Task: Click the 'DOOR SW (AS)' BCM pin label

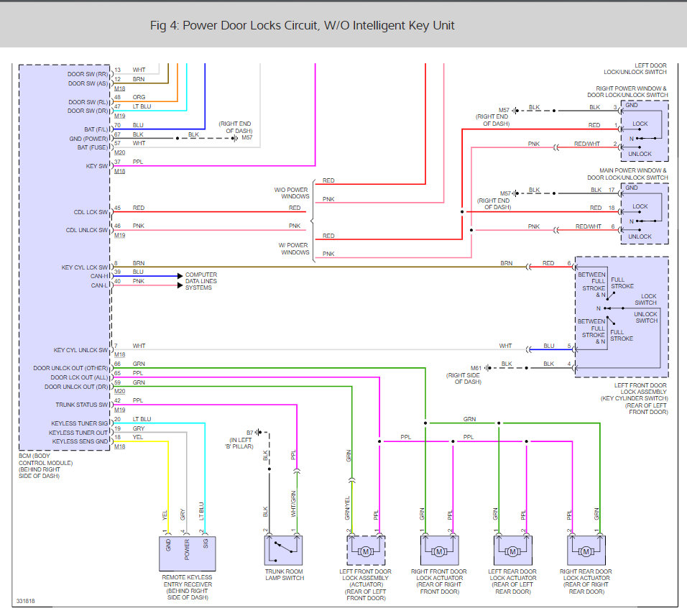Action: (x=88, y=83)
